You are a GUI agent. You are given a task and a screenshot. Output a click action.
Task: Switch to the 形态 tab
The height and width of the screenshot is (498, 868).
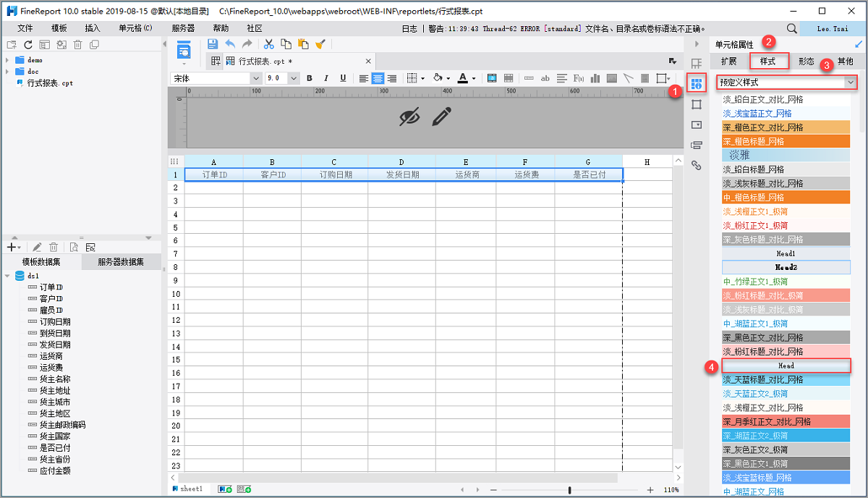(806, 62)
